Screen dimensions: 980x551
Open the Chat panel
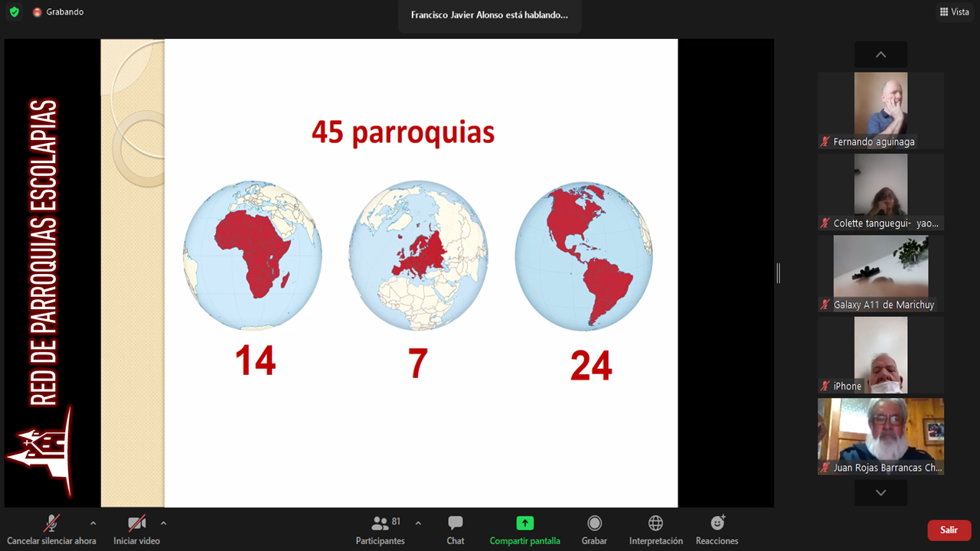click(456, 523)
